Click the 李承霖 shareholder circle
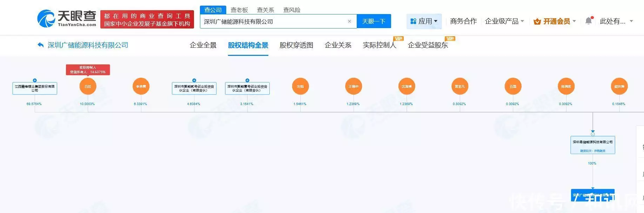This screenshot has width=644, height=213. (x=141, y=86)
